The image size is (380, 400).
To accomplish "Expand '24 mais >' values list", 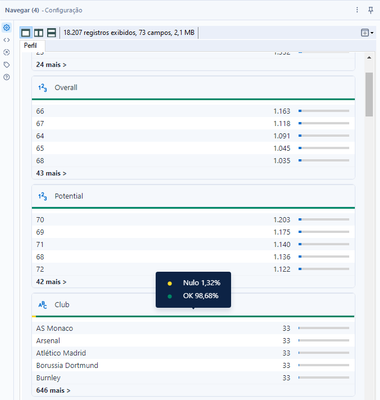I will [x=51, y=65].
